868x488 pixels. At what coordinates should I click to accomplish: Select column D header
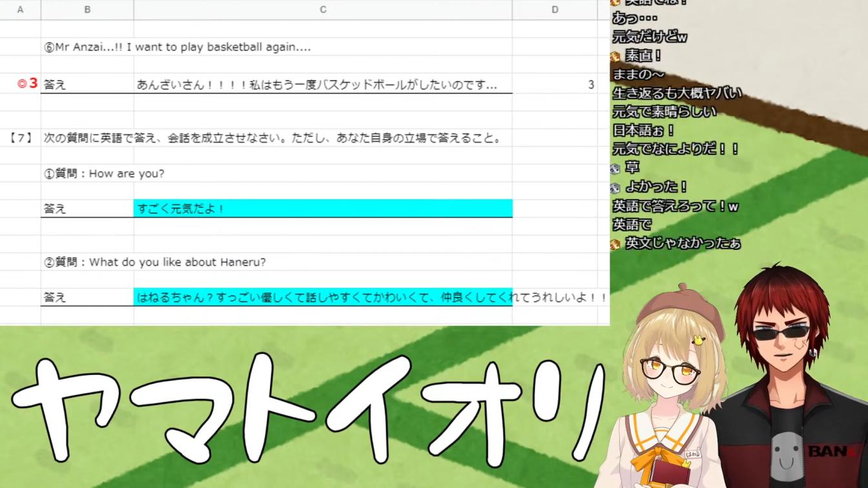tap(555, 9)
